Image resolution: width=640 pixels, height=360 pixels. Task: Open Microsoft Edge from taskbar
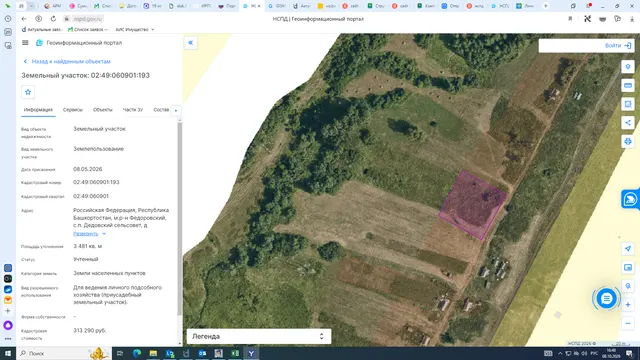coord(137,353)
